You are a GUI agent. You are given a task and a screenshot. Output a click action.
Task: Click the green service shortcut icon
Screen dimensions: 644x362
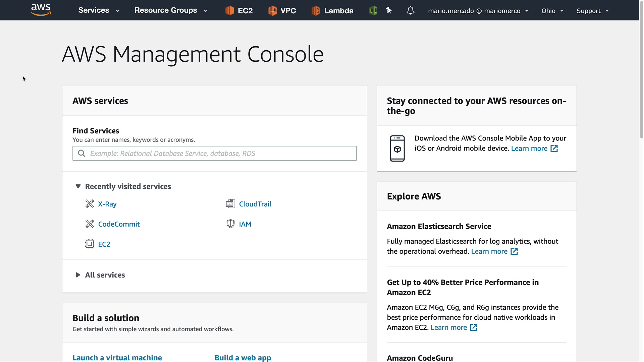pos(373,11)
